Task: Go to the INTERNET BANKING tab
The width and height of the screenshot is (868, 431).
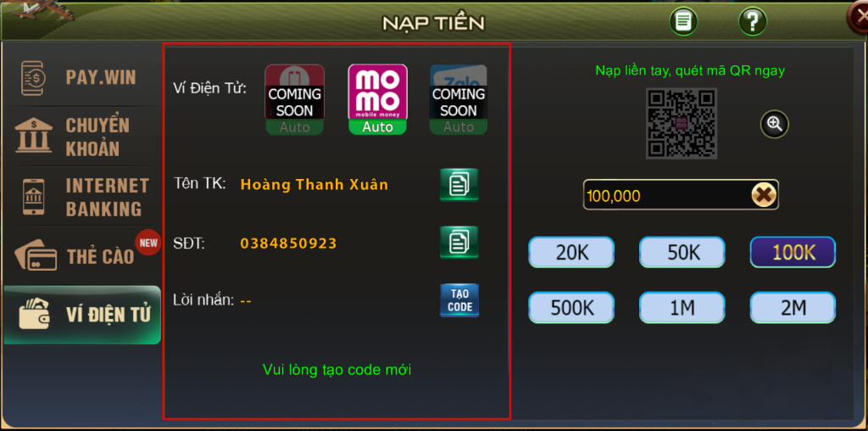Action: click(82, 197)
